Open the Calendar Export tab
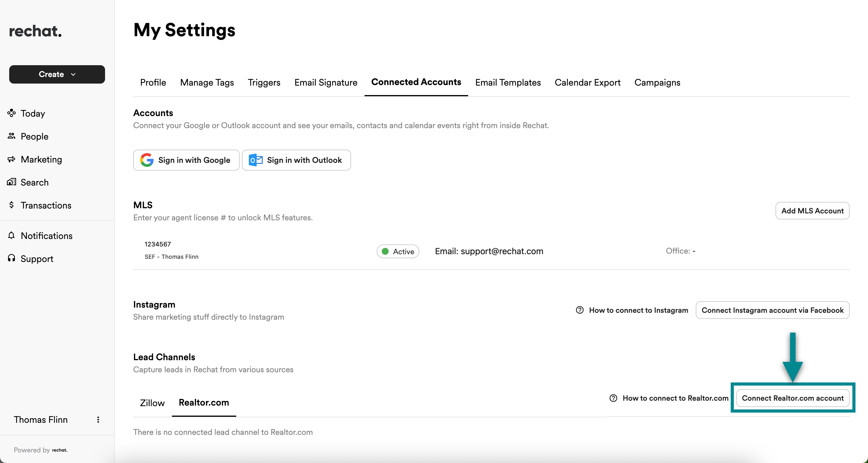The image size is (868, 463). click(587, 82)
